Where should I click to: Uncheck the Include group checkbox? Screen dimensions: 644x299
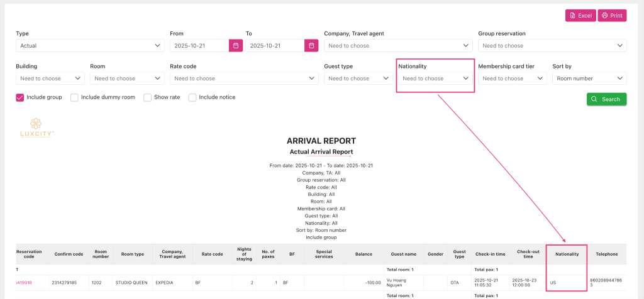tap(20, 97)
